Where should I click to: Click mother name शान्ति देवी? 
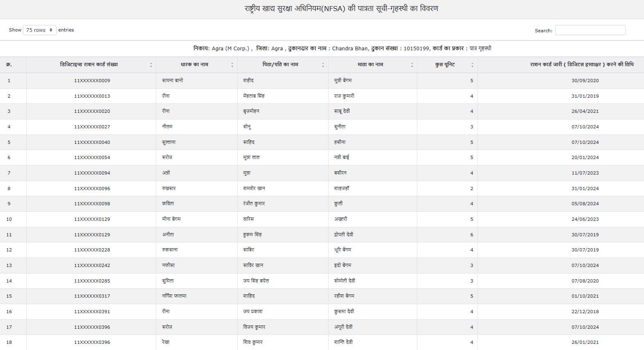pyautogui.click(x=343, y=342)
